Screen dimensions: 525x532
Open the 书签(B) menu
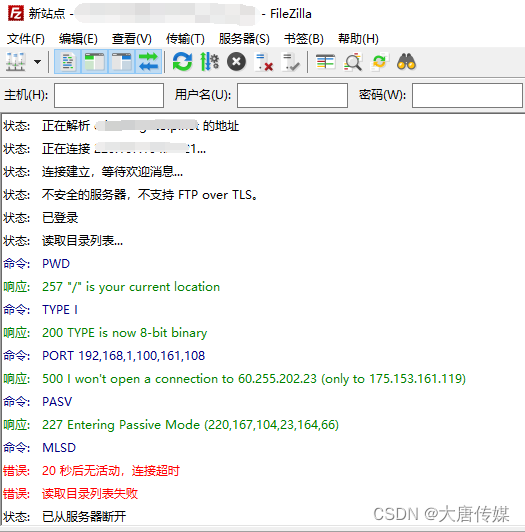(304, 39)
